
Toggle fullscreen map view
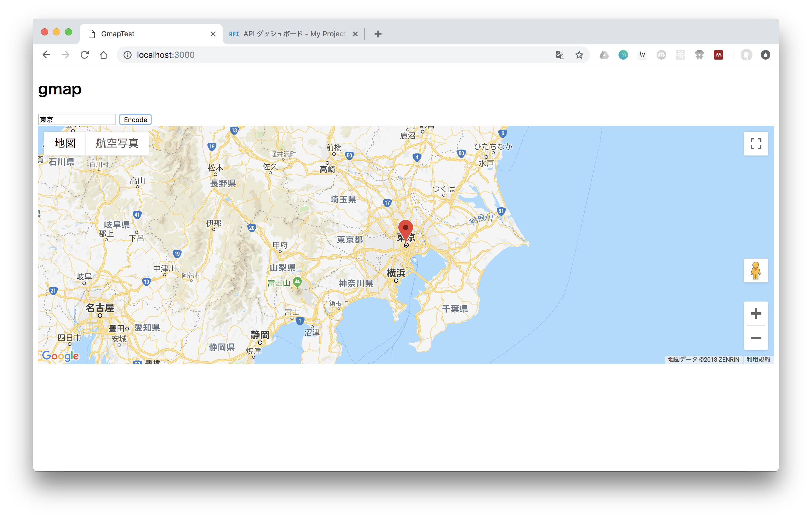click(x=756, y=143)
